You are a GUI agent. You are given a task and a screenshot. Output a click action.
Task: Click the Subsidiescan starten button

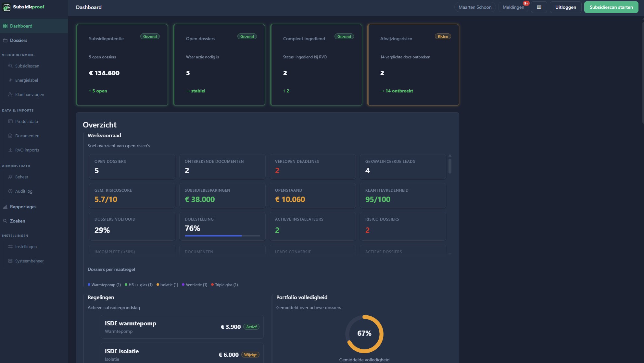tap(611, 7)
